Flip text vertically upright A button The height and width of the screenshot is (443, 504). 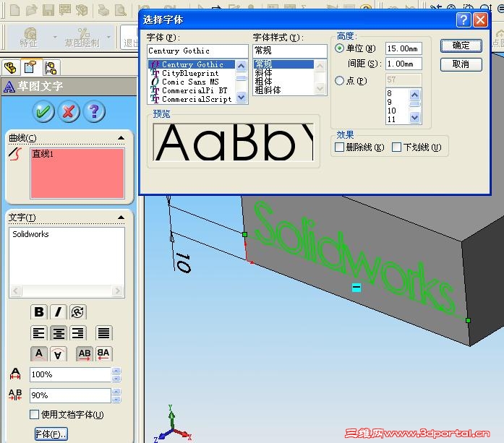(39, 353)
